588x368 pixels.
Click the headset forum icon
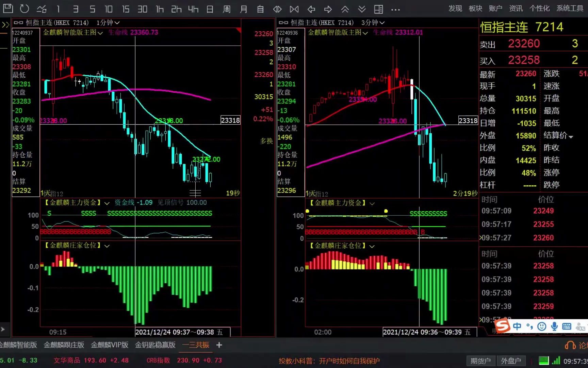tap(570, 345)
